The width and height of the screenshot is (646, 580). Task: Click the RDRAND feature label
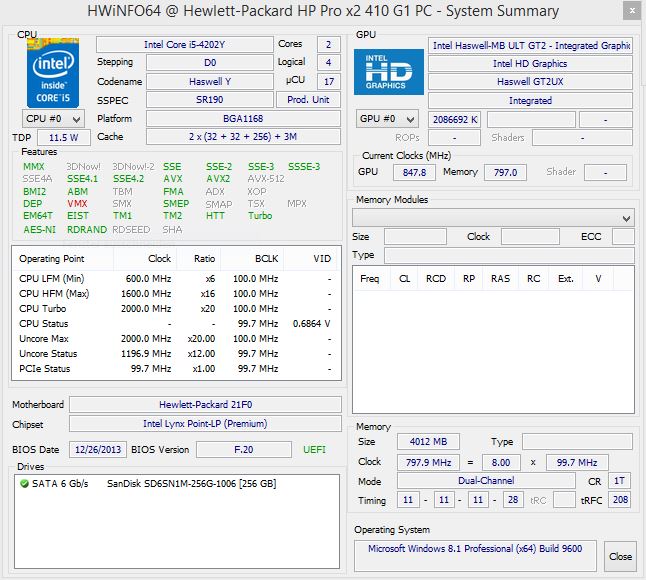click(87, 229)
